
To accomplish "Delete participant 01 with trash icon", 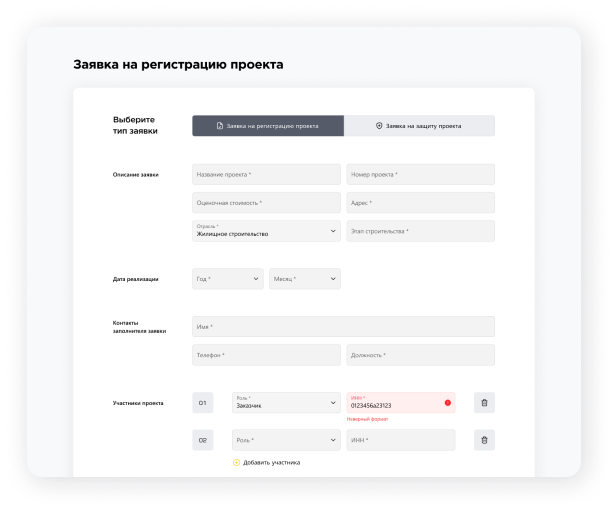I will (484, 403).
